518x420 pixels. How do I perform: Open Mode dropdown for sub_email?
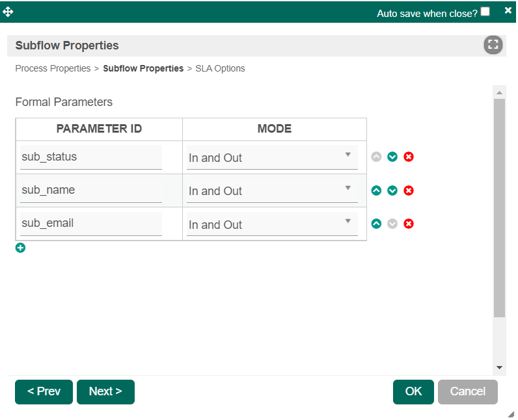click(272, 224)
